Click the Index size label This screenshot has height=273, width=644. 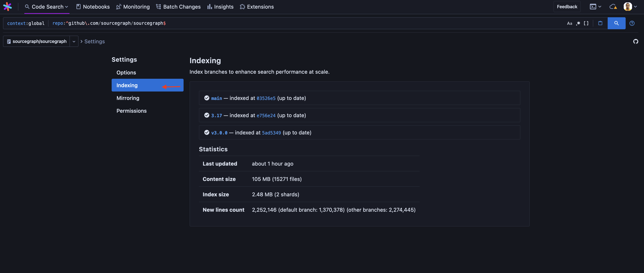tap(216, 194)
